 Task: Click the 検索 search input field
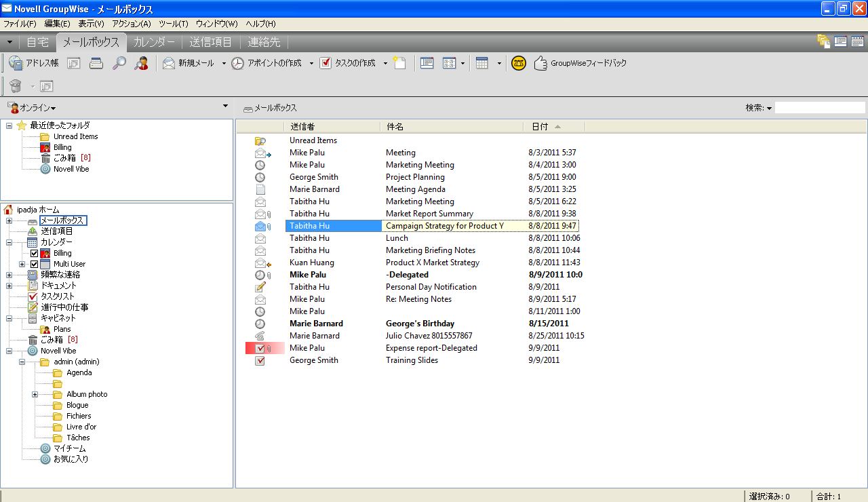coord(820,108)
